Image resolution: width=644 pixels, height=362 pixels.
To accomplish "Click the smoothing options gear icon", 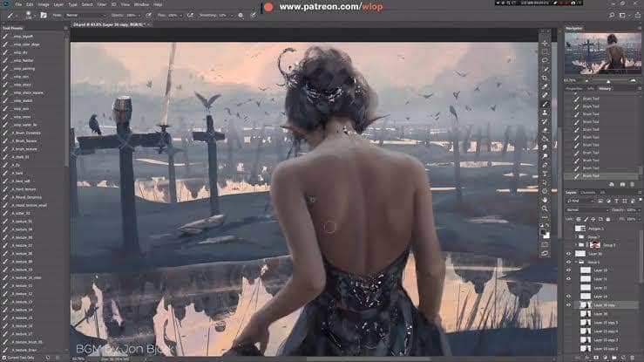I will [x=241, y=15].
